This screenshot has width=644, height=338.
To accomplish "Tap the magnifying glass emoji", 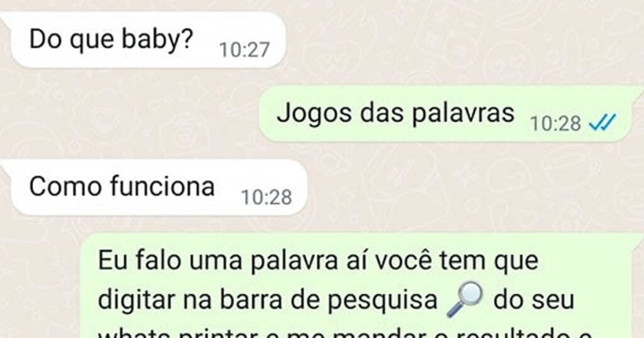I will tap(465, 300).
